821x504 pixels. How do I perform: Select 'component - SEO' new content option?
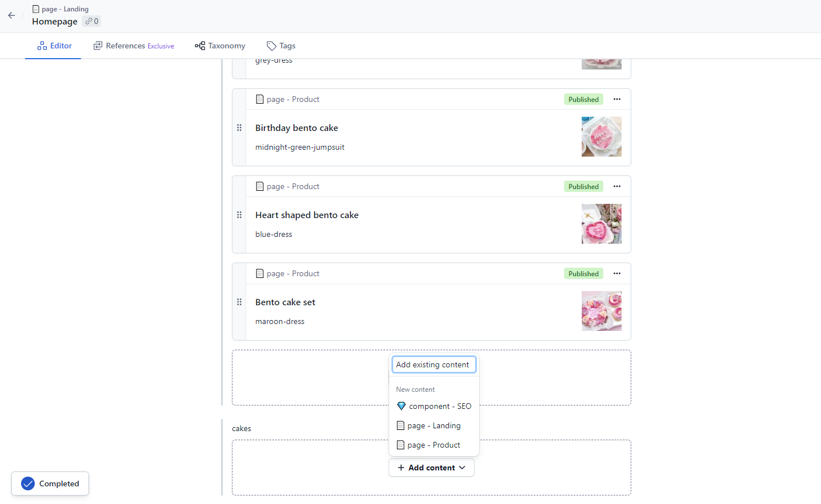click(x=434, y=406)
